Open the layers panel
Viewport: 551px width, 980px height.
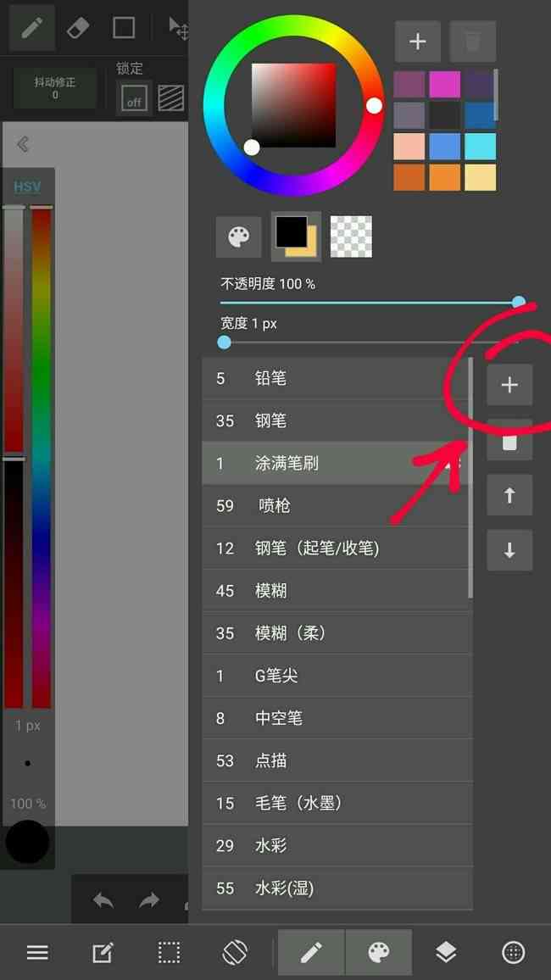click(446, 953)
